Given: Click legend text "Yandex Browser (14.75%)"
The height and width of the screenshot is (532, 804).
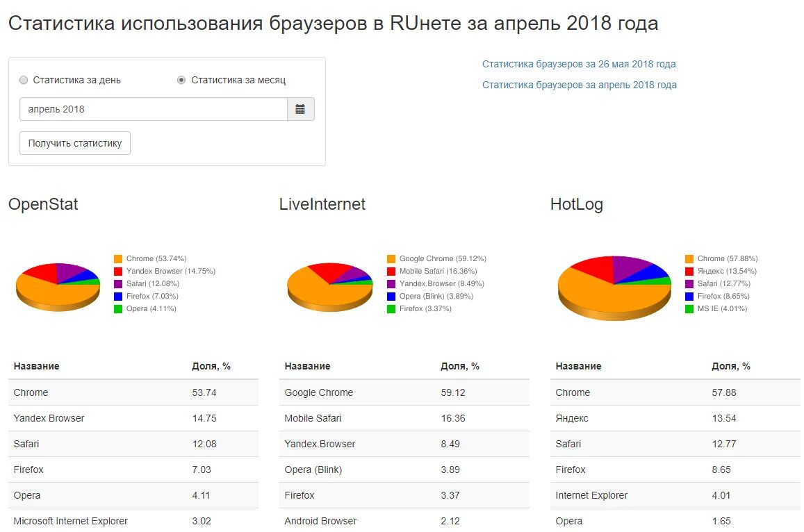Looking at the screenshot, I should [x=171, y=271].
